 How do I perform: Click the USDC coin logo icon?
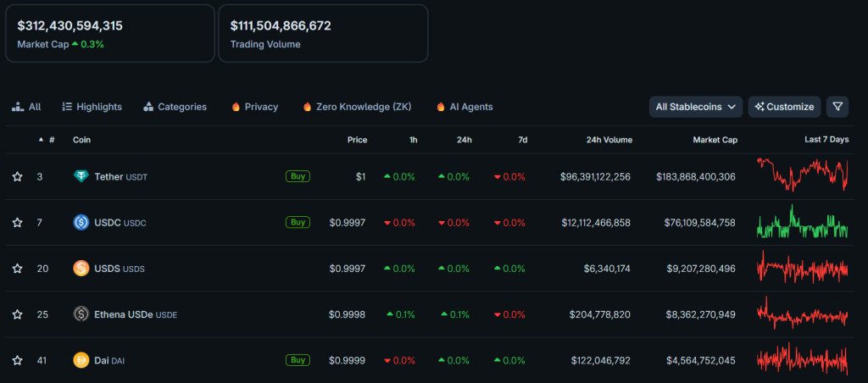81,222
